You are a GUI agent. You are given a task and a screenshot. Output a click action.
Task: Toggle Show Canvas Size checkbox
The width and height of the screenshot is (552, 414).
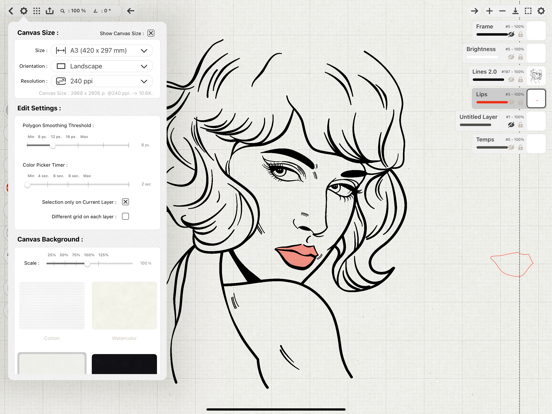coord(151,33)
